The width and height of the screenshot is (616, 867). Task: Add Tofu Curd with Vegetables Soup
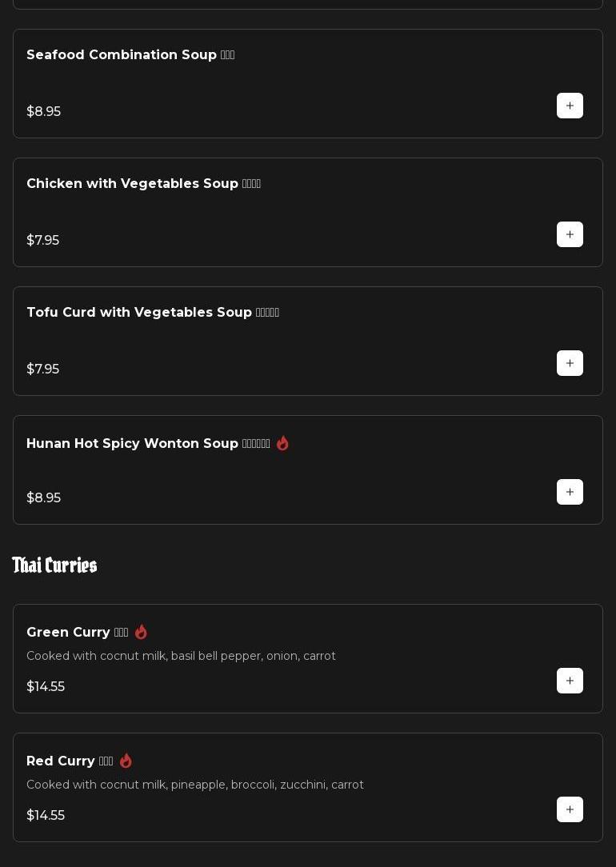[x=570, y=363]
